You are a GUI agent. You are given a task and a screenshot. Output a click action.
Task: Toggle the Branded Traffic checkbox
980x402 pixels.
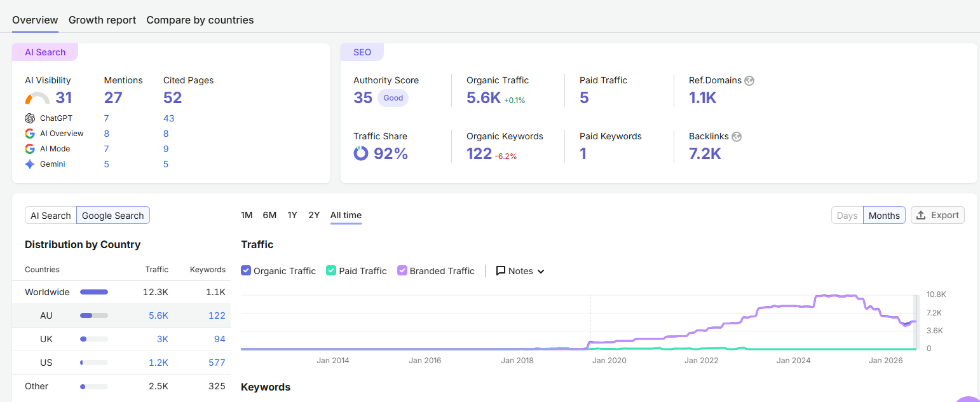[x=402, y=270]
